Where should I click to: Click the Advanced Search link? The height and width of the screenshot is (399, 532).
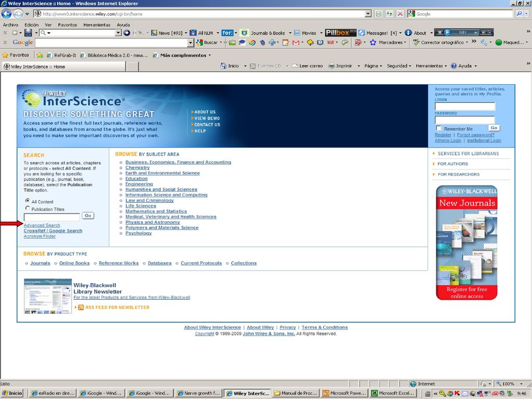pos(42,225)
